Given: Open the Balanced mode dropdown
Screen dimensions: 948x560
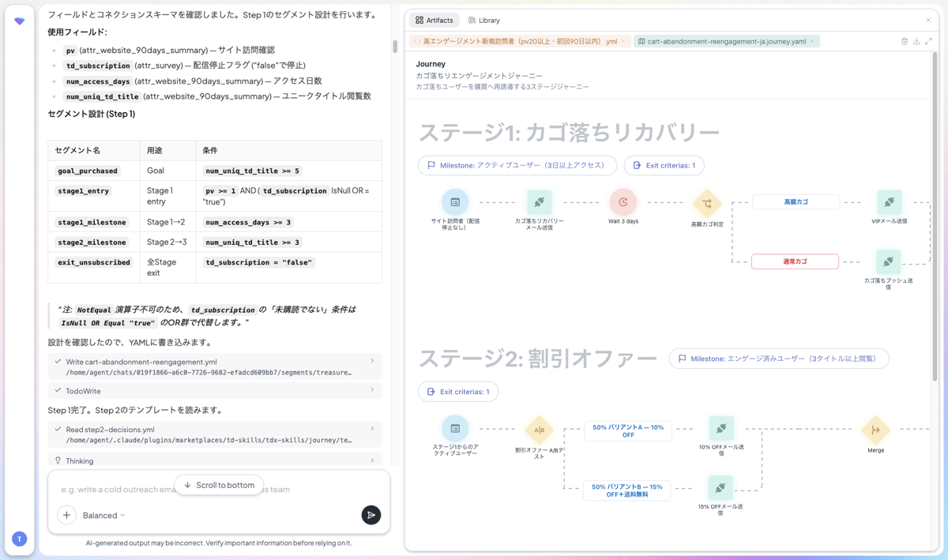Looking at the screenshot, I should [103, 515].
